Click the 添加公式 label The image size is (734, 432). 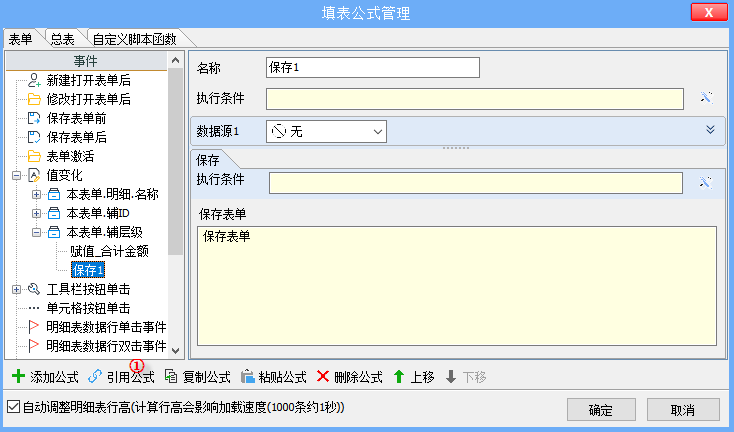pyautogui.click(x=54, y=377)
